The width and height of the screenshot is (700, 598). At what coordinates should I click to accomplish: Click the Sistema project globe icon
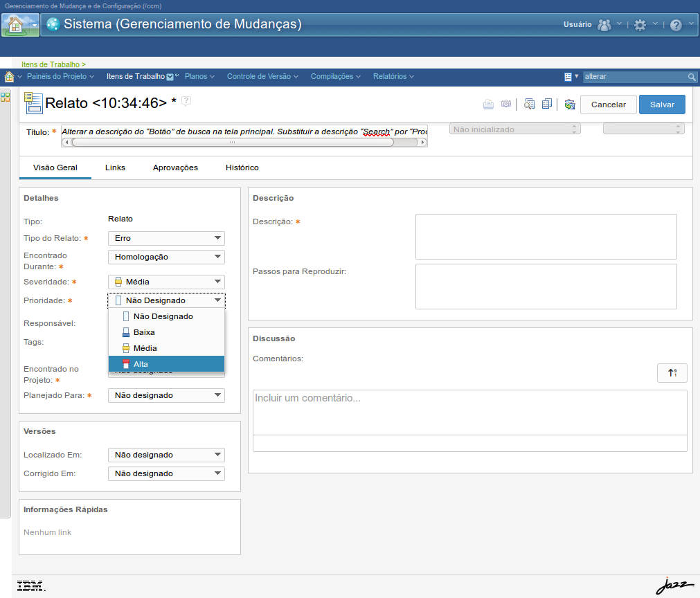pyautogui.click(x=53, y=24)
